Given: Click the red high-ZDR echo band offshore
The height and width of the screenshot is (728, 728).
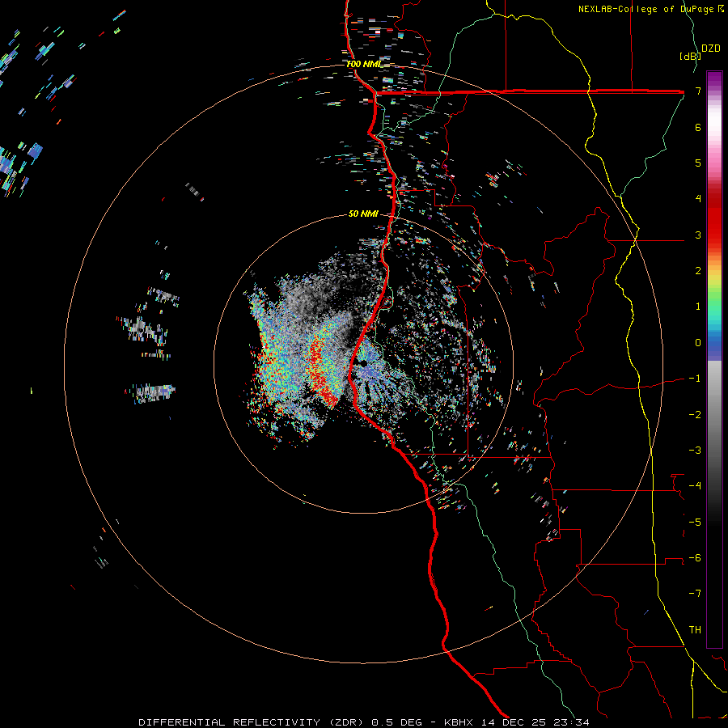Looking at the screenshot, I should [x=321, y=370].
